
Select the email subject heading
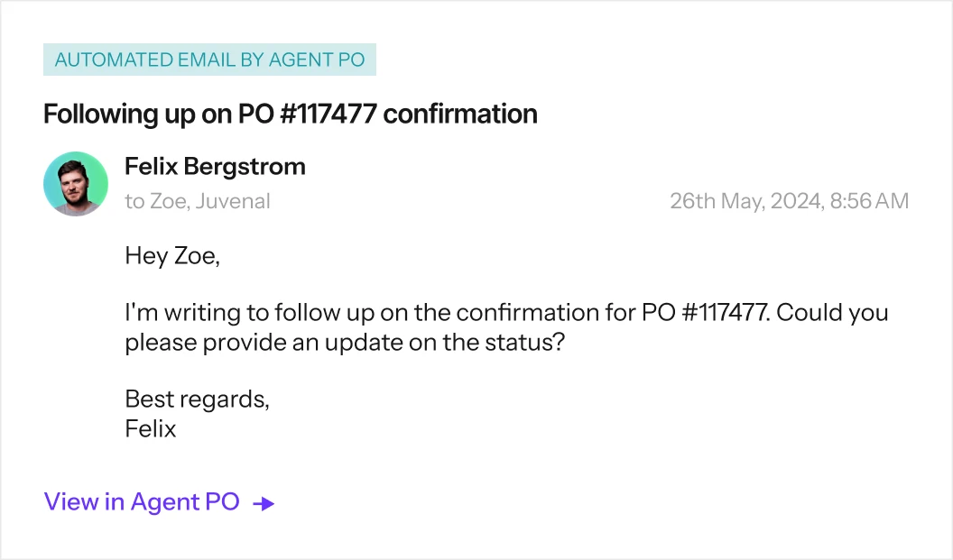pyautogui.click(x=290, y=115)
